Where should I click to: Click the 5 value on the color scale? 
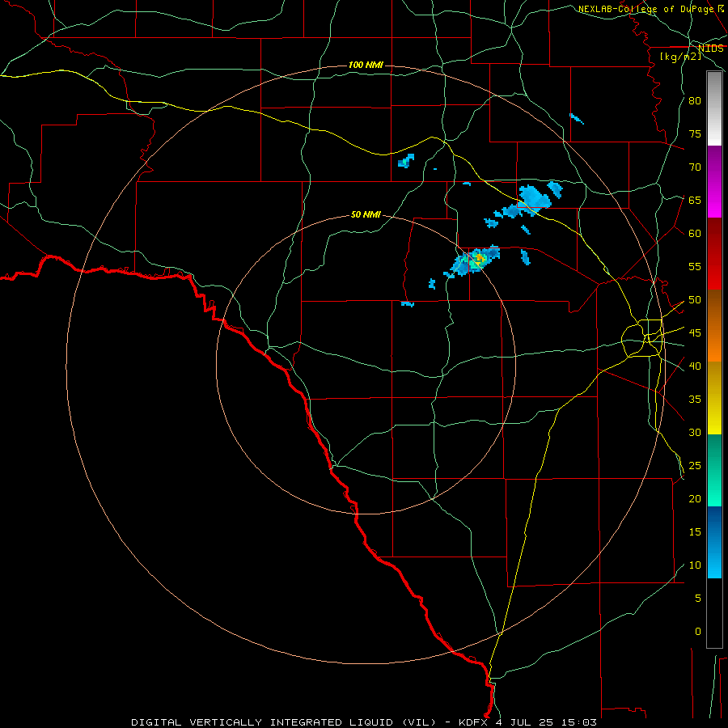click(x=697, y=599)
